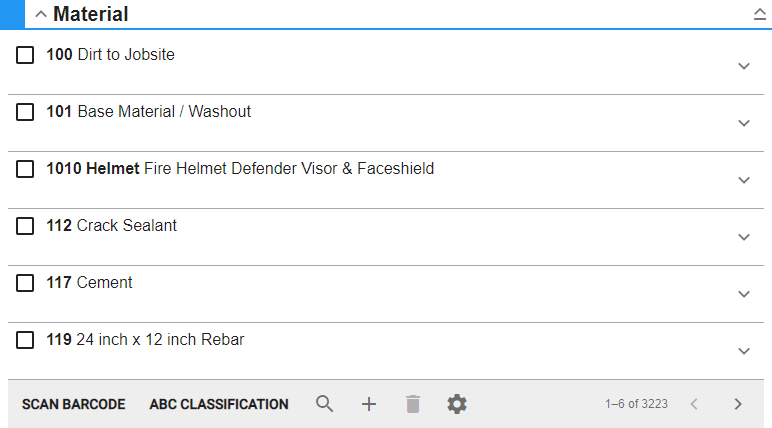Open settings gear in bottom toolbar
The height and width of the screenshot is (428, 772).
tap(457, 404)
